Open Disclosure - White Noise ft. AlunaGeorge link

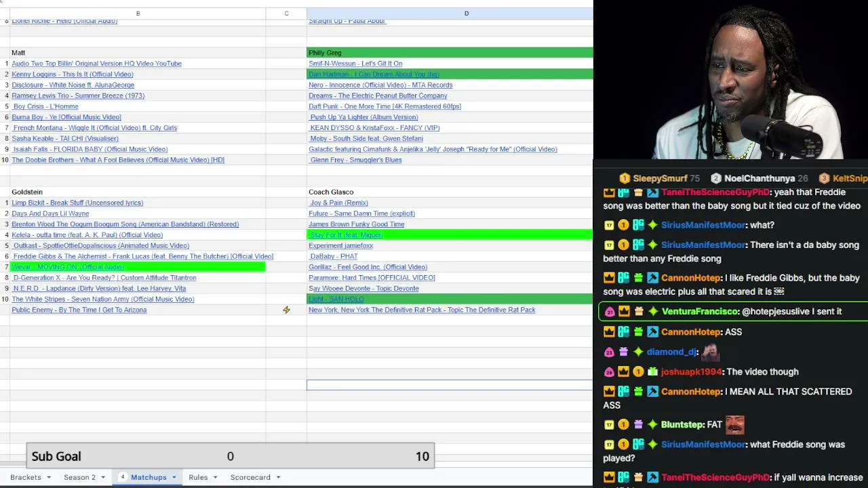[73, 85]
